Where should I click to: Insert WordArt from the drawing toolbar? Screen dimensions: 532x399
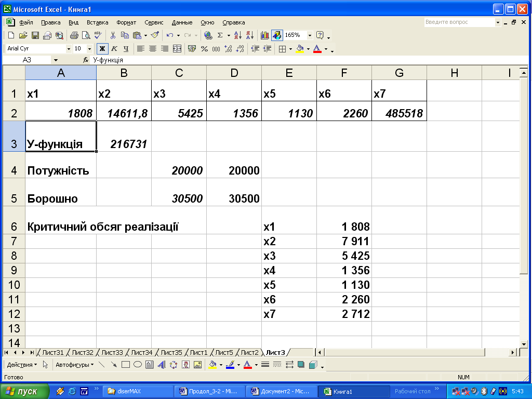click(x=162, y=365)
